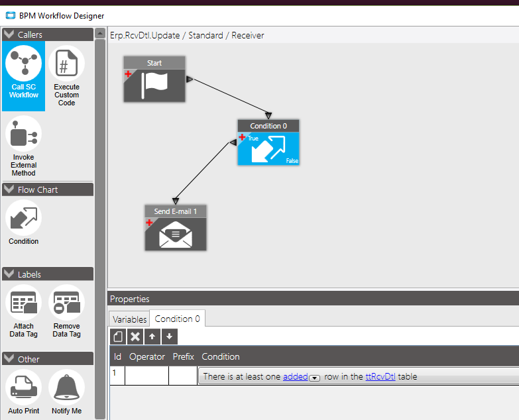
Task: Switch to the Condition 0 properties tab
Action: click(178, 319)
